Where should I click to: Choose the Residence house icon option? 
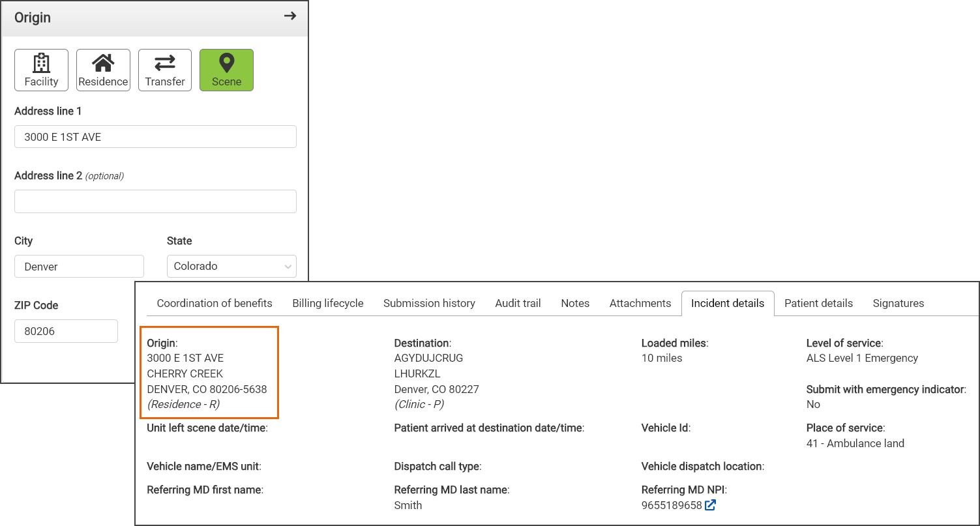coord(103,70)
